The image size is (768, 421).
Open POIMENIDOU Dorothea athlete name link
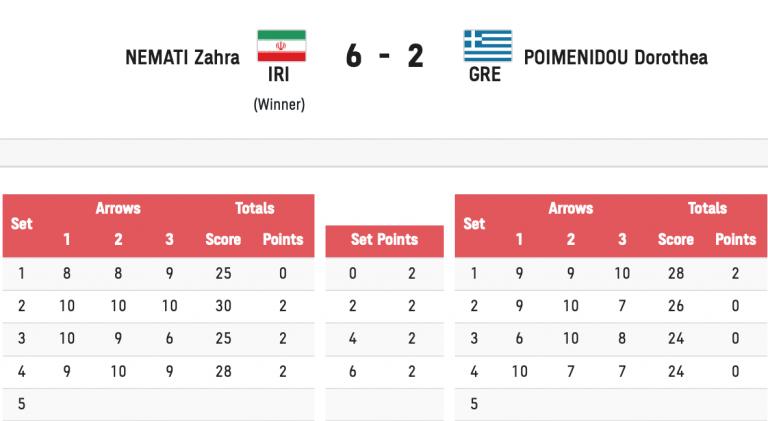pyautogui.click(x=615, y=57)
